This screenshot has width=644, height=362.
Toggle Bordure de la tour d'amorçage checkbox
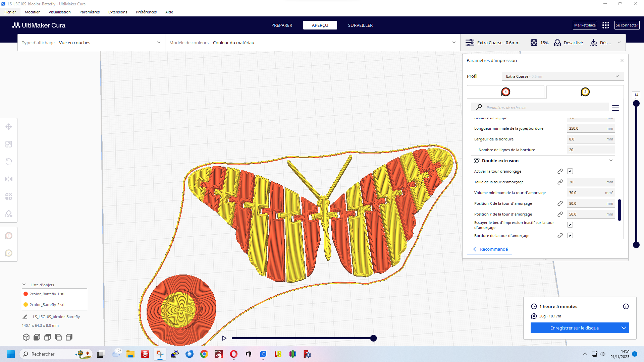point(570,236)
